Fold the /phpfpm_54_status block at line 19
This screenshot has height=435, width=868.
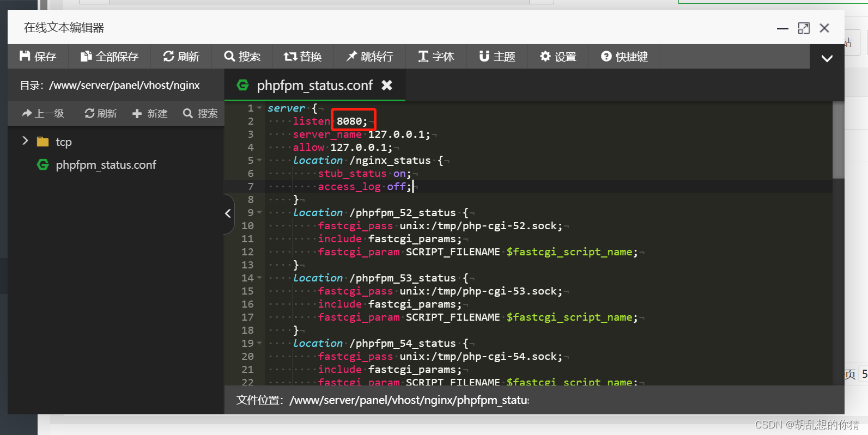point(259,344)
